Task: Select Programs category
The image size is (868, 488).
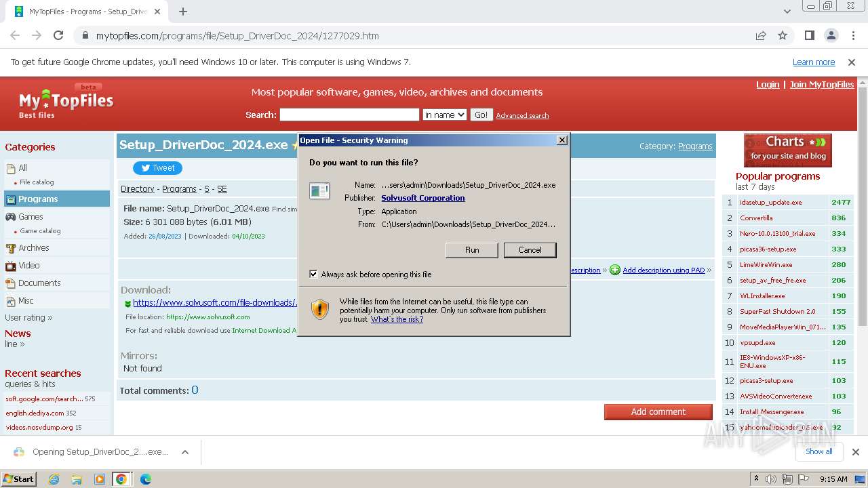Action: pyautogui.click(x=57, y=199)
